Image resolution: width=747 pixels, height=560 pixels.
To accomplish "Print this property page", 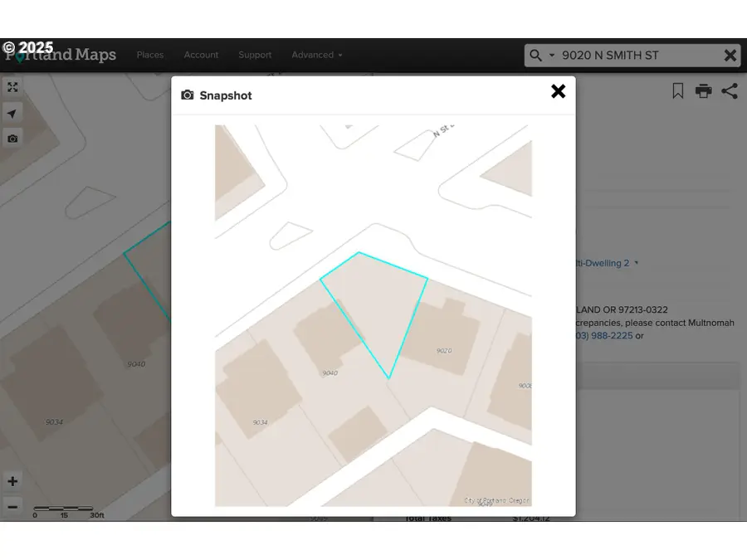I will [x=703, y=91].
